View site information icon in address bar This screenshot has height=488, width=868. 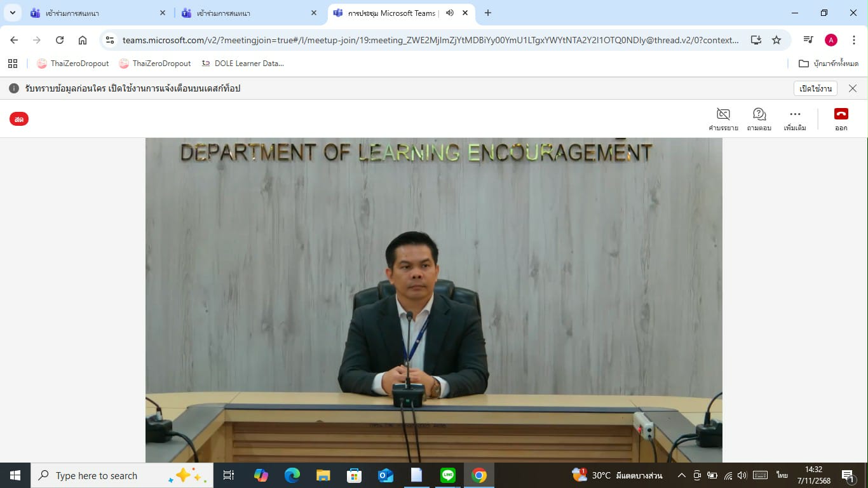click(x=111, y=40)
